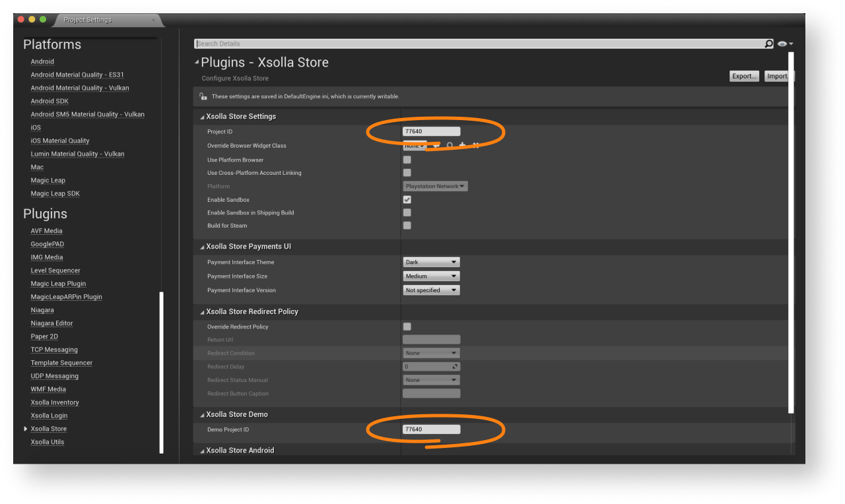Image resolution: width=845 pixels, height=504 pixels.
Task: Open the Payment Interface Theme dropdown
Action: pos(431,263)
